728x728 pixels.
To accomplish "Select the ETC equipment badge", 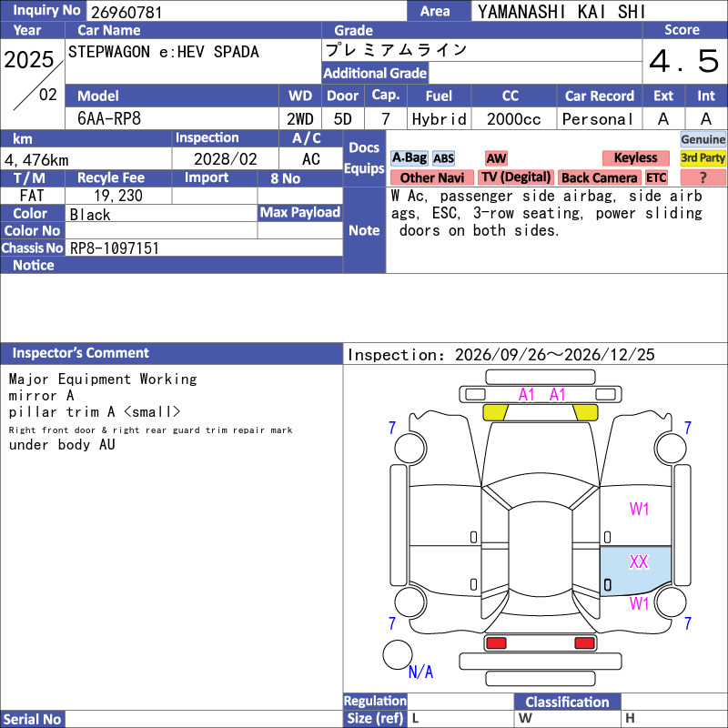I will (x=656, y=177).
